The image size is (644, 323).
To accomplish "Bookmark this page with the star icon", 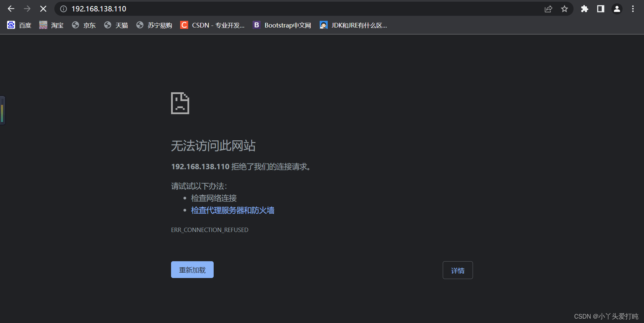I will tap(565, 9).
